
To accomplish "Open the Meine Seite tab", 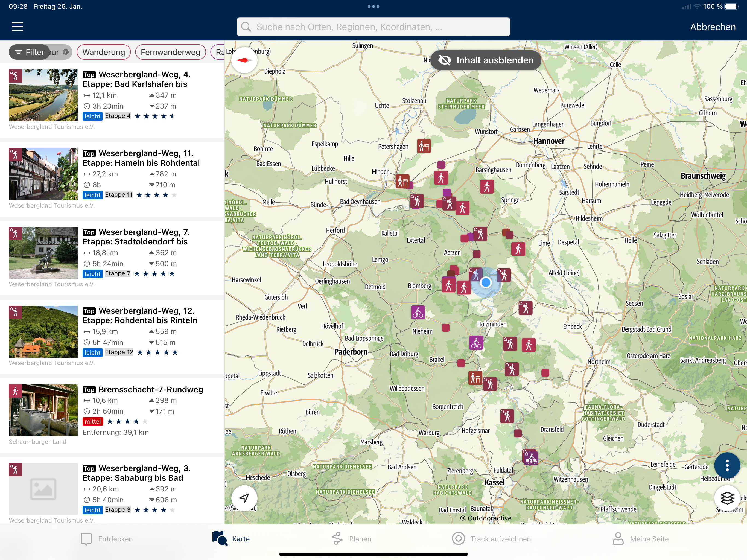I will coord(641,539).
